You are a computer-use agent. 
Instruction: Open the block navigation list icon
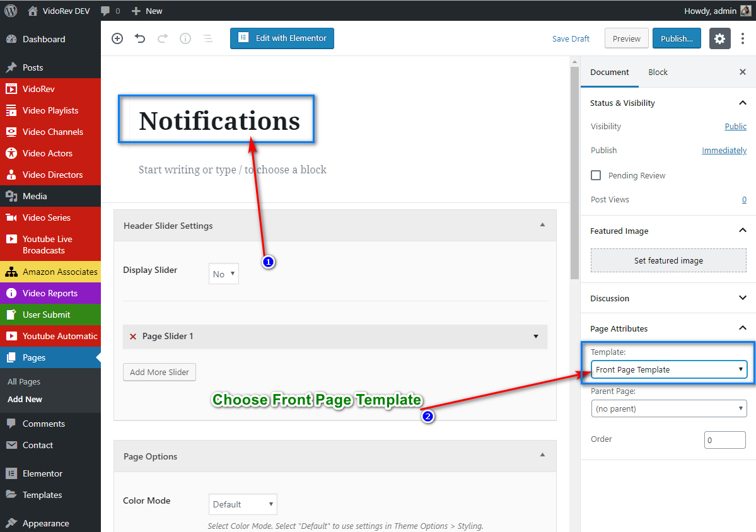[x=207, y=38]
